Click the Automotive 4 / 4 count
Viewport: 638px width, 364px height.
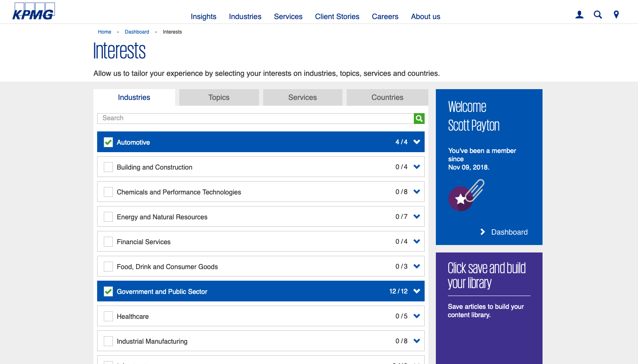tap(401, 142)
